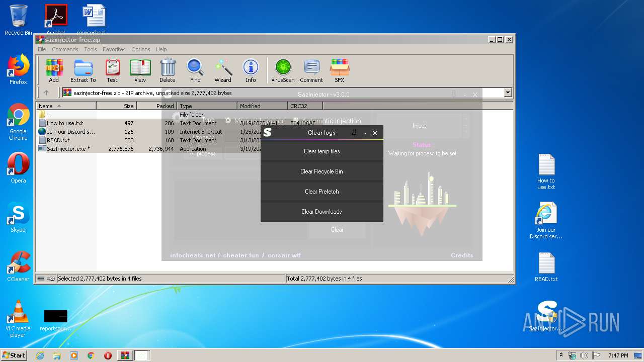Sort the file list by Packed column
644x362 pixels.
click(156, 106)
